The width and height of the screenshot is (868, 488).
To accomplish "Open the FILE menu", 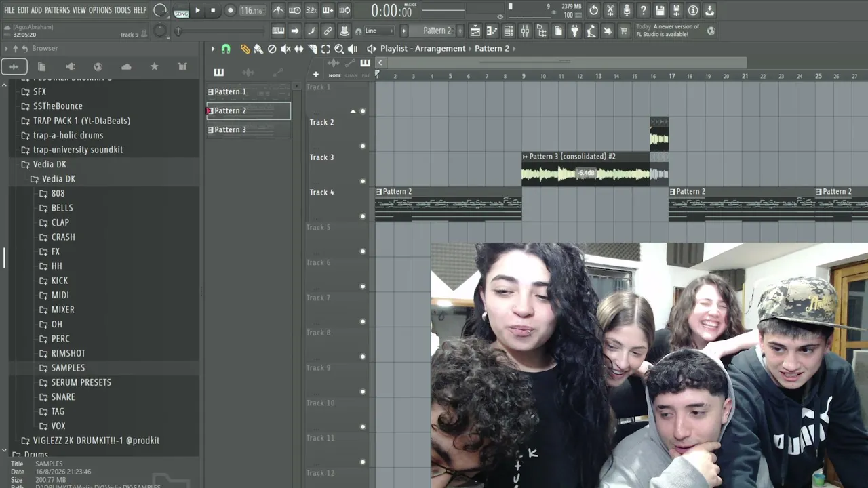I will pos(9,10).
